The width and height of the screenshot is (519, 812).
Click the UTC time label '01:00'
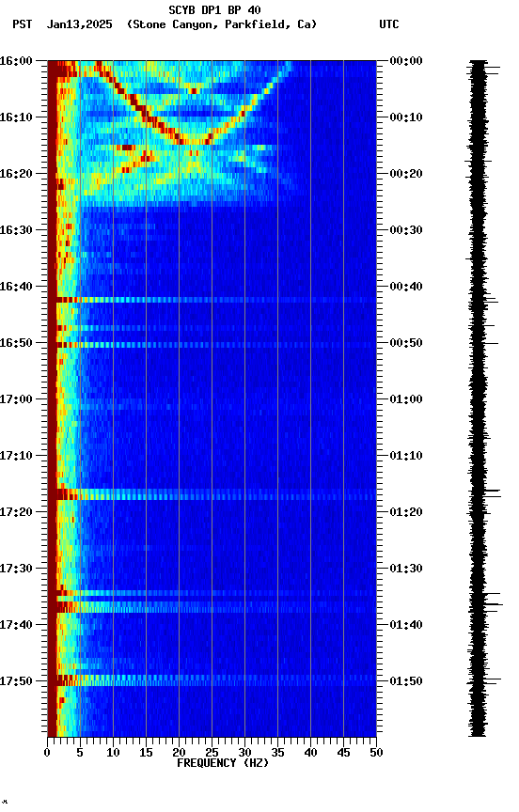(406, 399)
